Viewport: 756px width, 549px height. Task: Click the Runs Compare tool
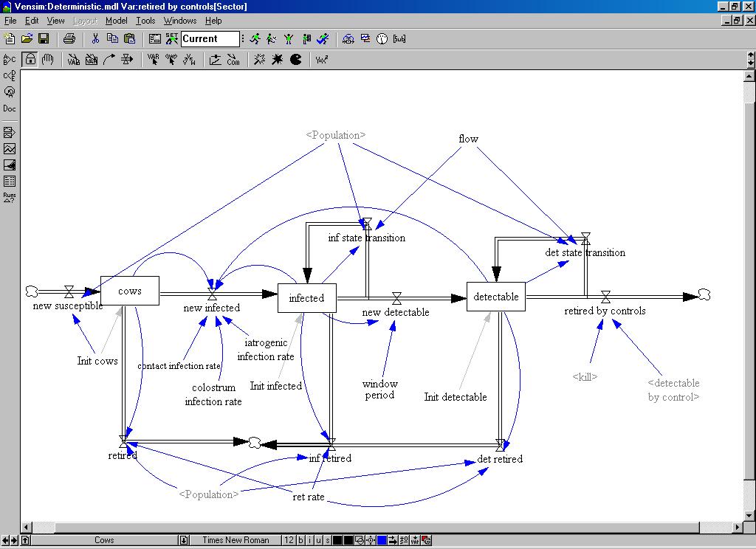[10, 197]
